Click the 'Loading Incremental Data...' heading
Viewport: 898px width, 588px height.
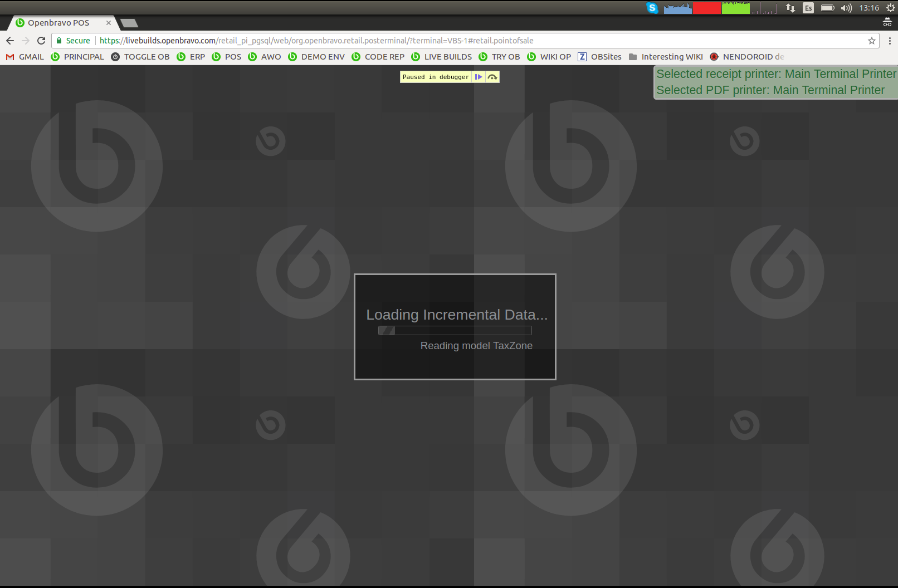point(457,315)
